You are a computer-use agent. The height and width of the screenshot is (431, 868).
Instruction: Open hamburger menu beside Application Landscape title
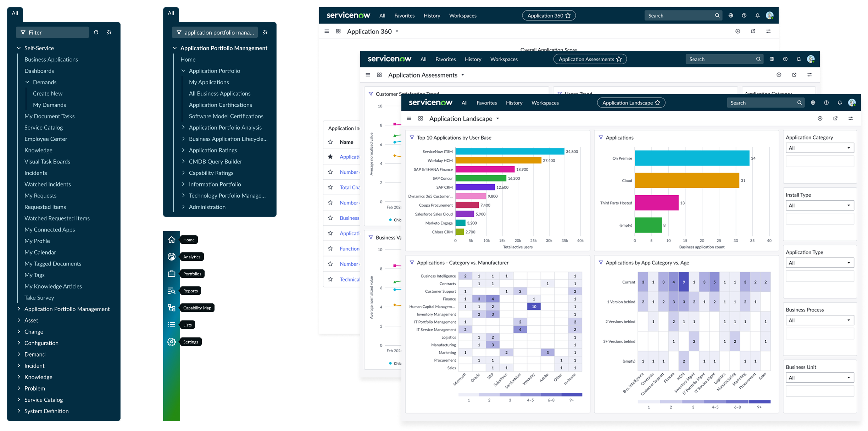point(409,118)
